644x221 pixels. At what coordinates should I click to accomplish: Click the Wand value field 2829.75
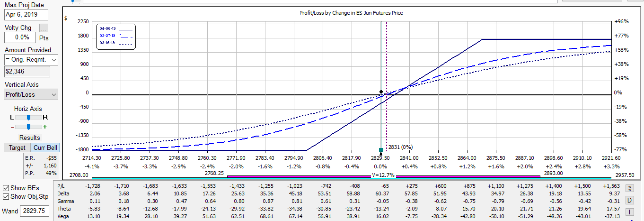click(x=35, y=211)
